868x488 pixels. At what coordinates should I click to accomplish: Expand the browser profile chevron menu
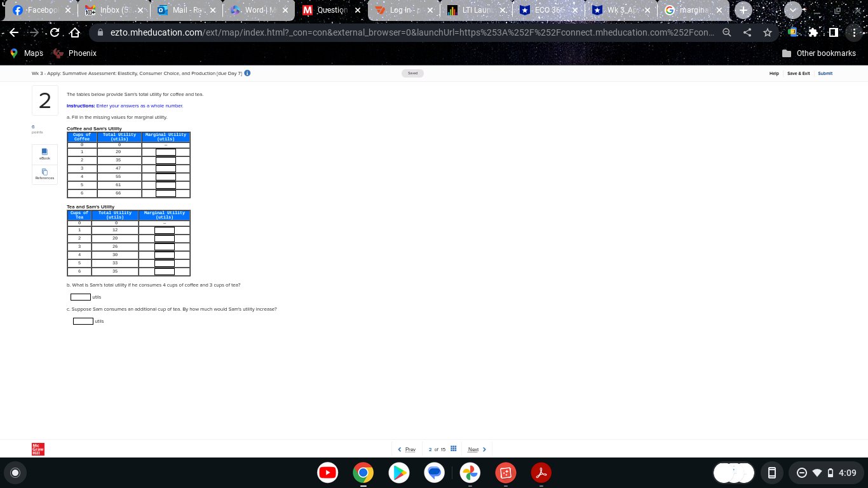click(792, 10)
